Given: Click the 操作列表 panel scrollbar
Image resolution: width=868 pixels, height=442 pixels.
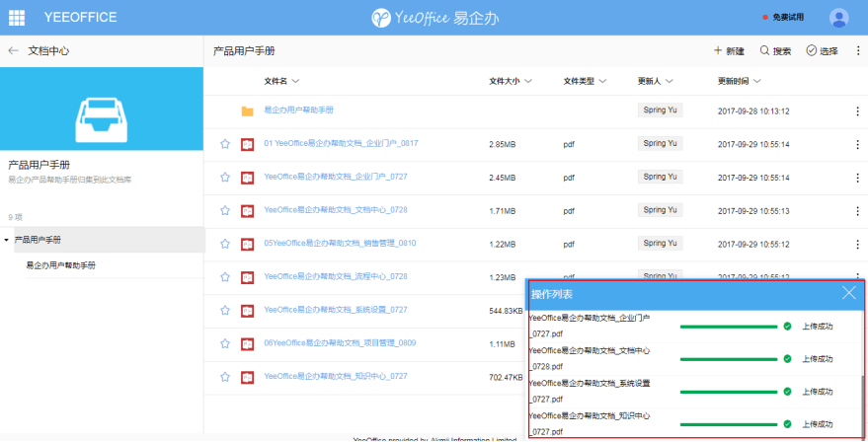Looking at the screenshot, I should [862, 407].
